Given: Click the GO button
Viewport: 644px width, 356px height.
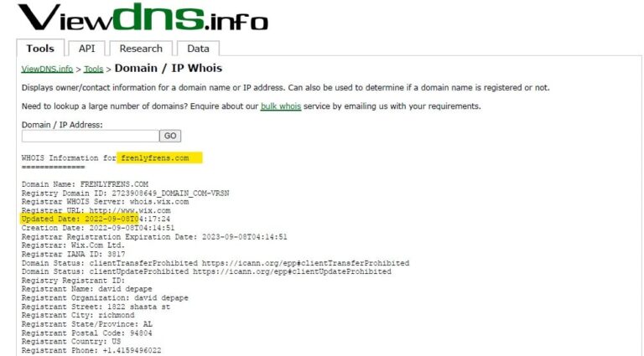Looking at the screenshot, I should (x=170, y=136).
